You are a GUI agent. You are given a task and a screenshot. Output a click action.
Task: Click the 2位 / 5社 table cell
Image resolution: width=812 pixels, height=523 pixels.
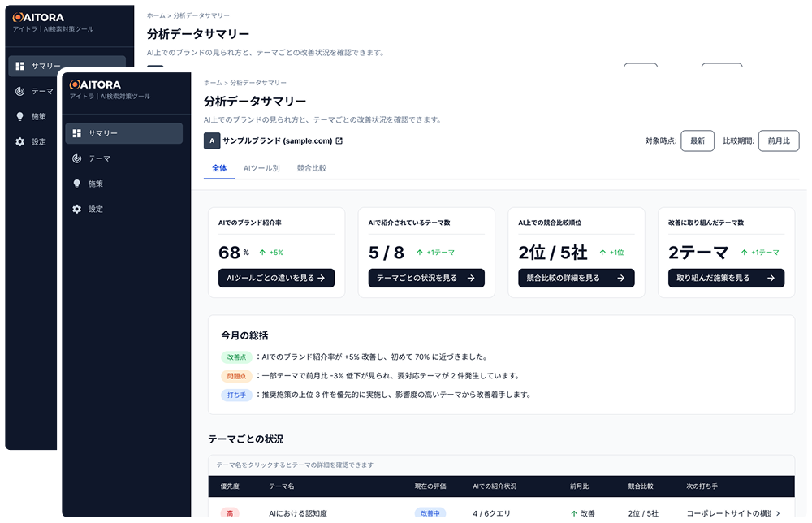point(643,514)
